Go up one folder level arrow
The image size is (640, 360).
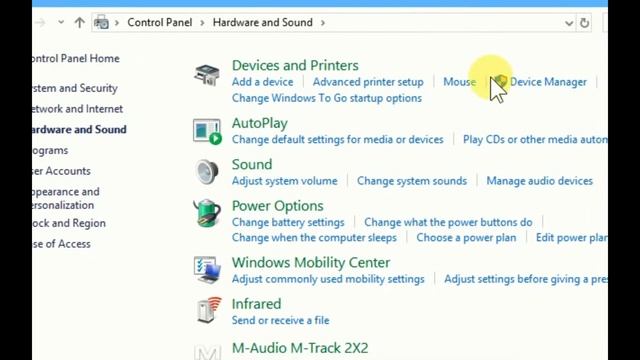80,22
